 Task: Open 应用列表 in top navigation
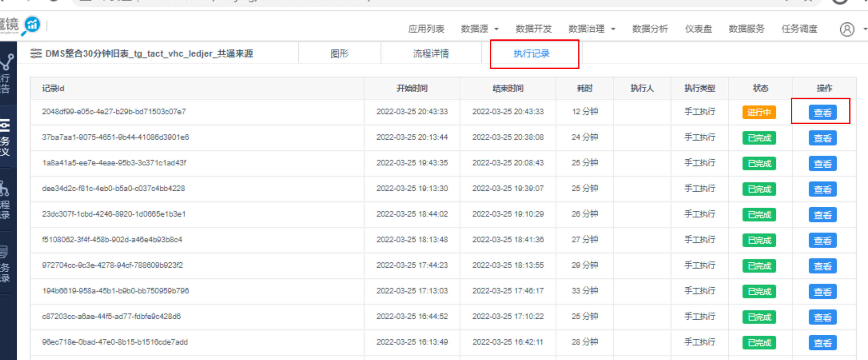tap(426, 29)
